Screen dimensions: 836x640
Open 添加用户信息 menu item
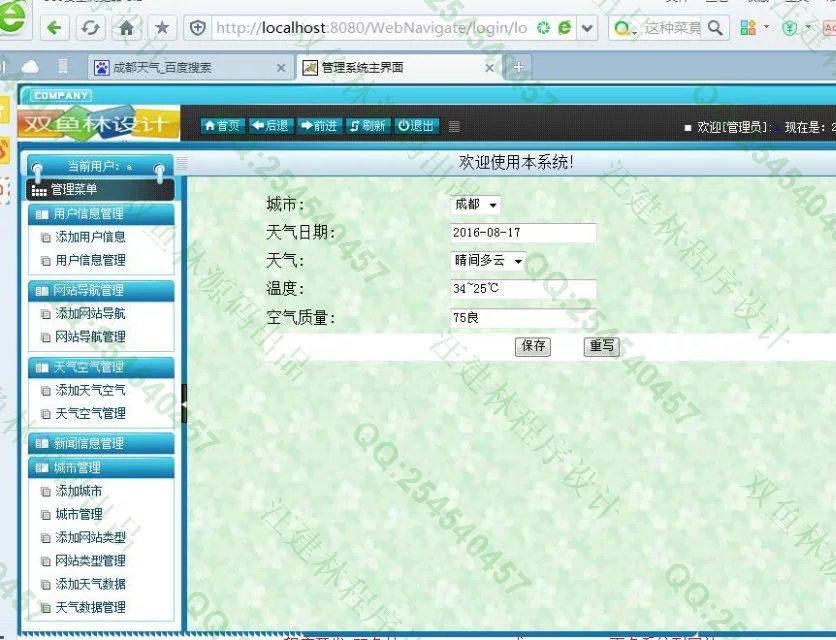point(90,237)
